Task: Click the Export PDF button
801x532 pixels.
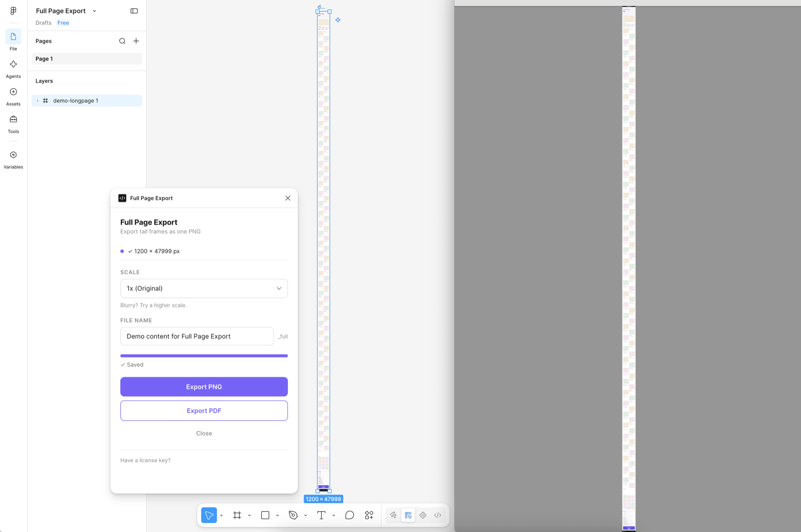Action: click(204, 411)
